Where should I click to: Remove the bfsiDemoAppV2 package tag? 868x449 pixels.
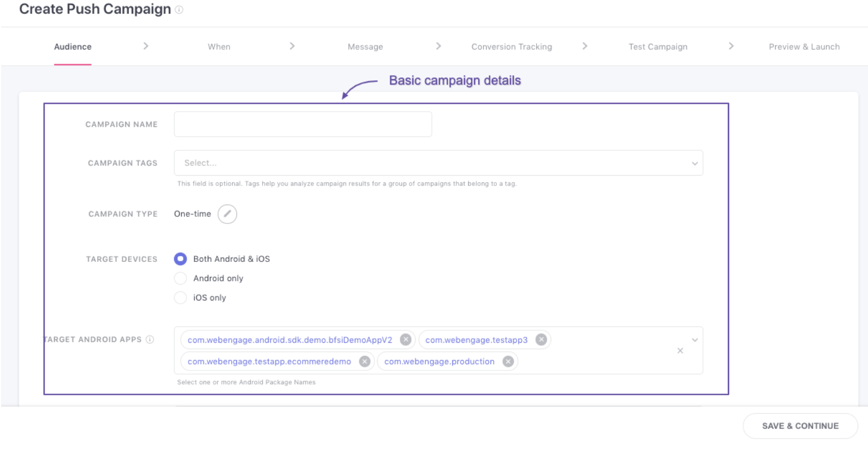405,340
